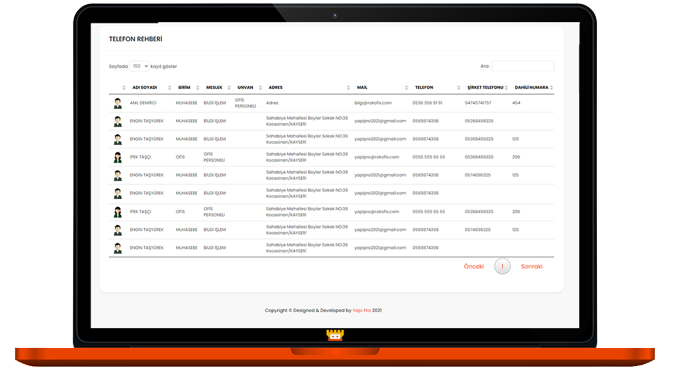677x368 pixels.
Task: Sort by the ŞİRKET TELEFONU column header
Action: pos(485,88)
